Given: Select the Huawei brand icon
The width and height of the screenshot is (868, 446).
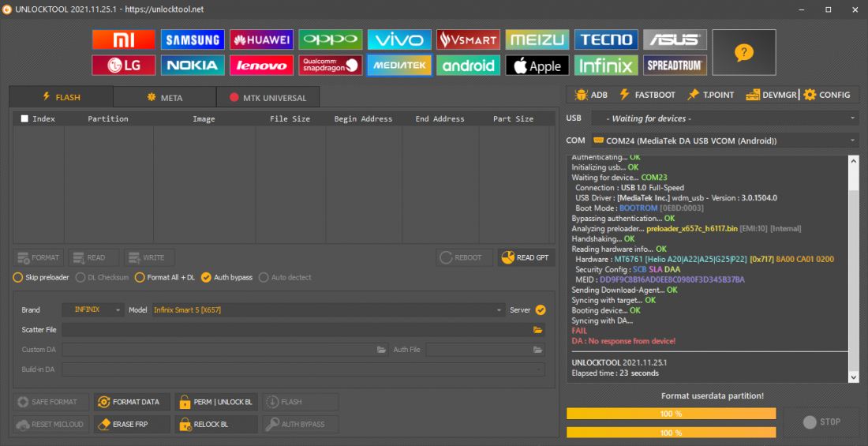Looking at the screenshot, I should click(261, 39).
